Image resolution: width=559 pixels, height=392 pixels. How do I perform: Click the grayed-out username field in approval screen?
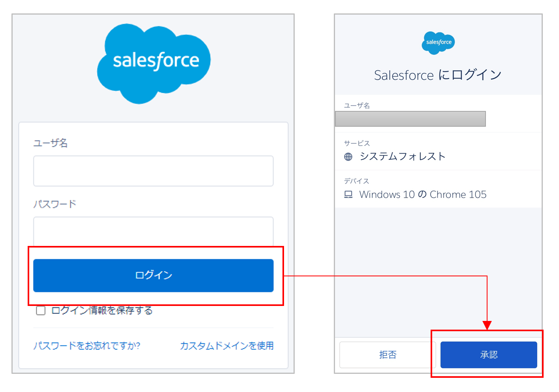[x=410, y=119]
